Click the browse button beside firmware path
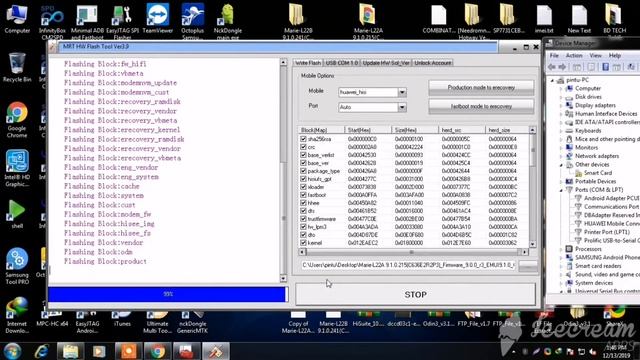 528,266
